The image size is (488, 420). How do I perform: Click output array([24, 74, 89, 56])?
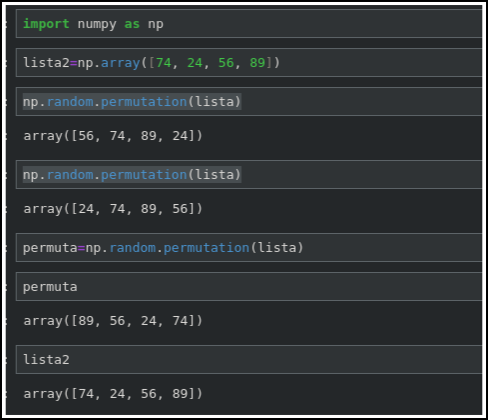click(113, 209)
